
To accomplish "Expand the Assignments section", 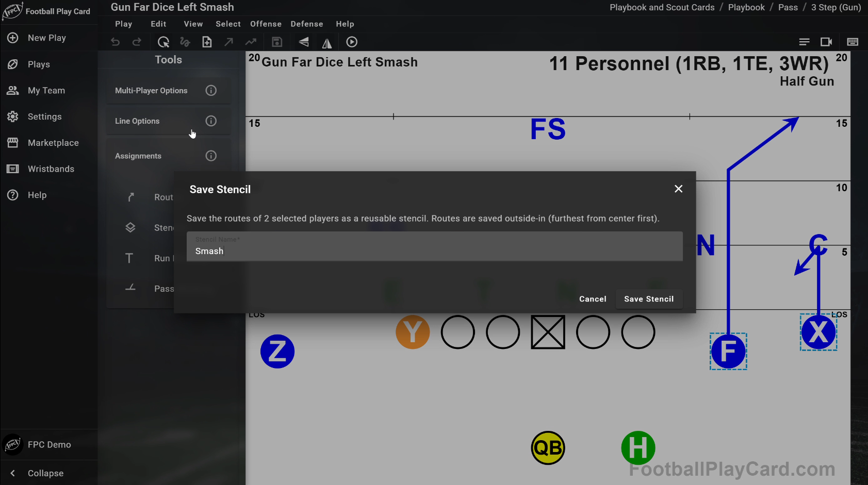I will pyautogui.click(x=138, y=156).
